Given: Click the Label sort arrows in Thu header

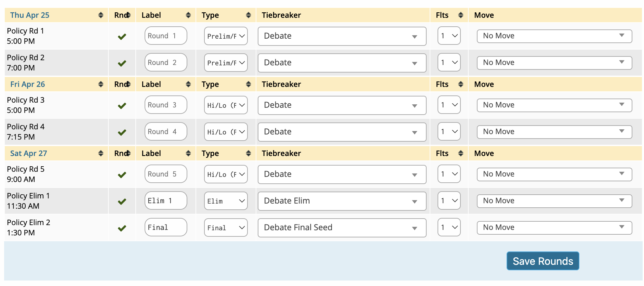Looking at the screenshot, I should tap(188, 15).
